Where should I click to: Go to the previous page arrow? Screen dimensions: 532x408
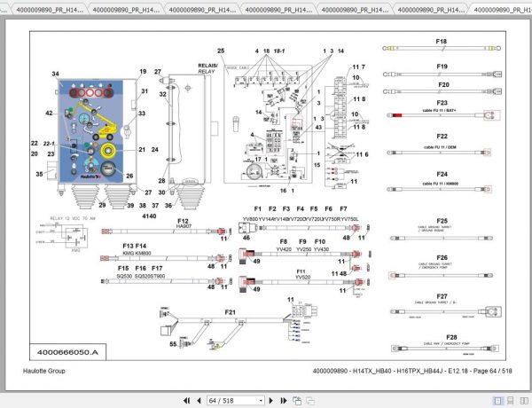pos(199,401)
